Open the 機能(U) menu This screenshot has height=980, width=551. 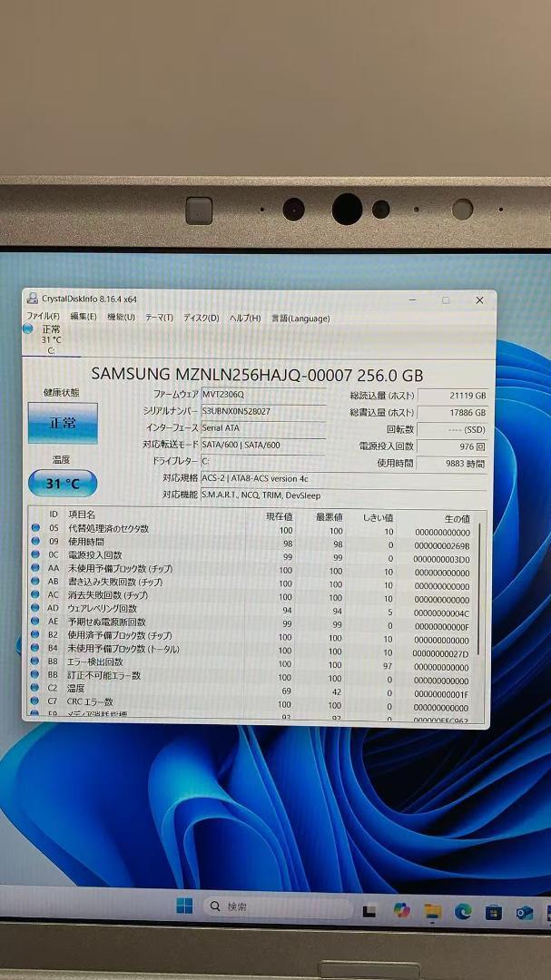pos(121,318)
